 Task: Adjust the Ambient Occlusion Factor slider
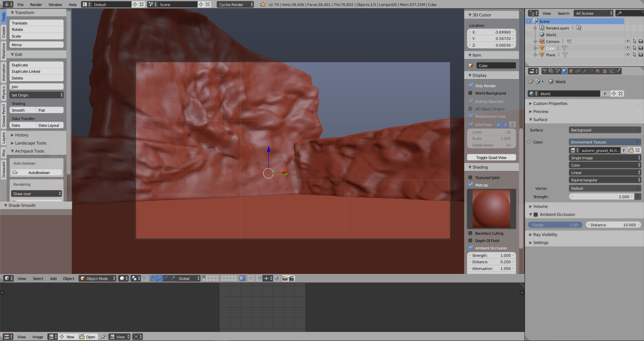555,225
